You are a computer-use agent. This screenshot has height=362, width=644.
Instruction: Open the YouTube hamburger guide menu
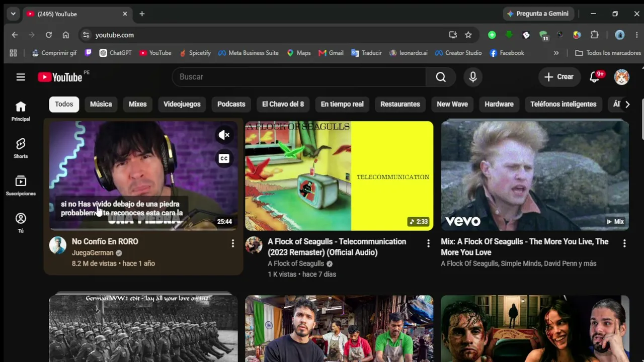[x=21, y=77]
